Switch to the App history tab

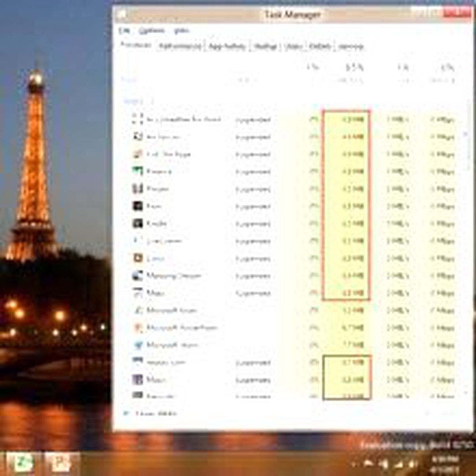(x=227, y=46)
